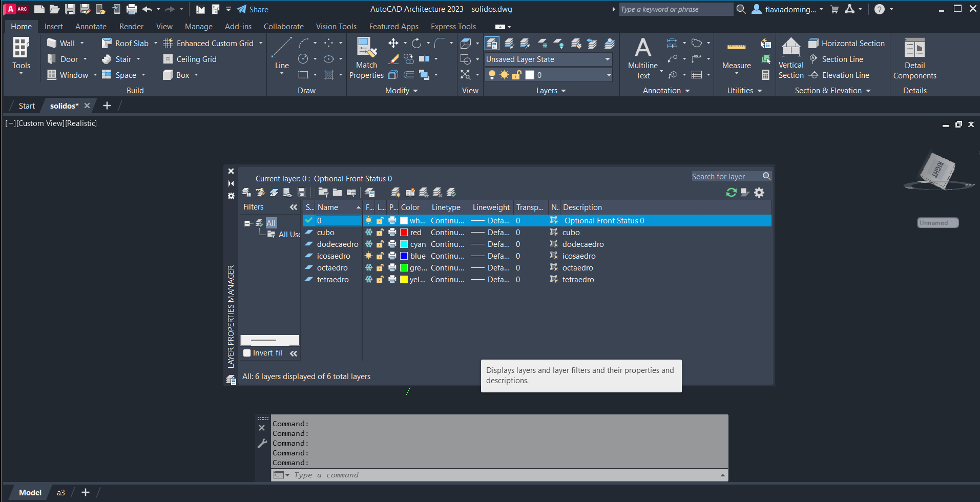Click the New Group Filter icon
980x502 pixels.
tap(337, 192)
